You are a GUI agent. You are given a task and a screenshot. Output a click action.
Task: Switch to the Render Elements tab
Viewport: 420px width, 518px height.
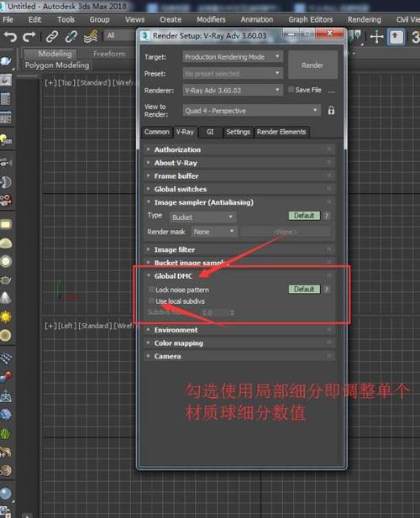(281, 132)
